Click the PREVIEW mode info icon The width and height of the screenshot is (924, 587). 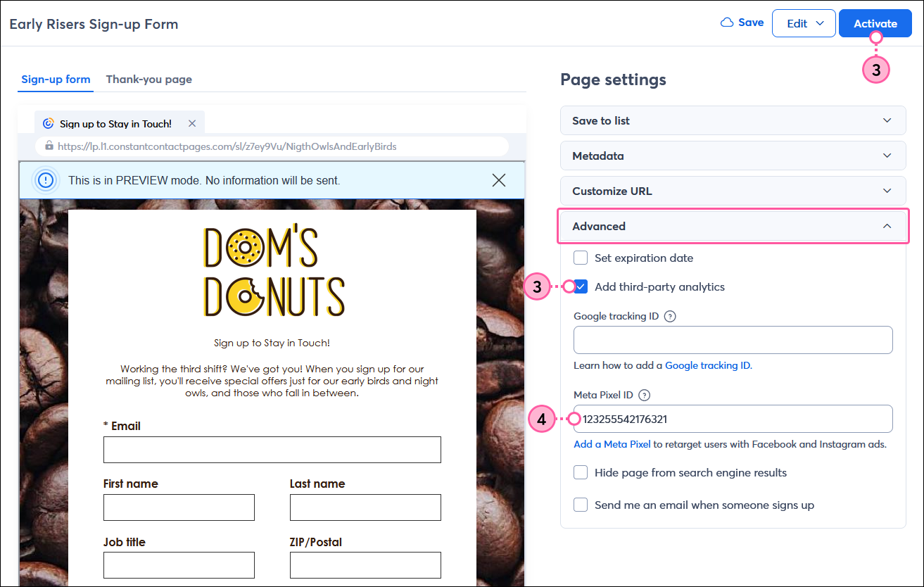(x=46, y=180)
